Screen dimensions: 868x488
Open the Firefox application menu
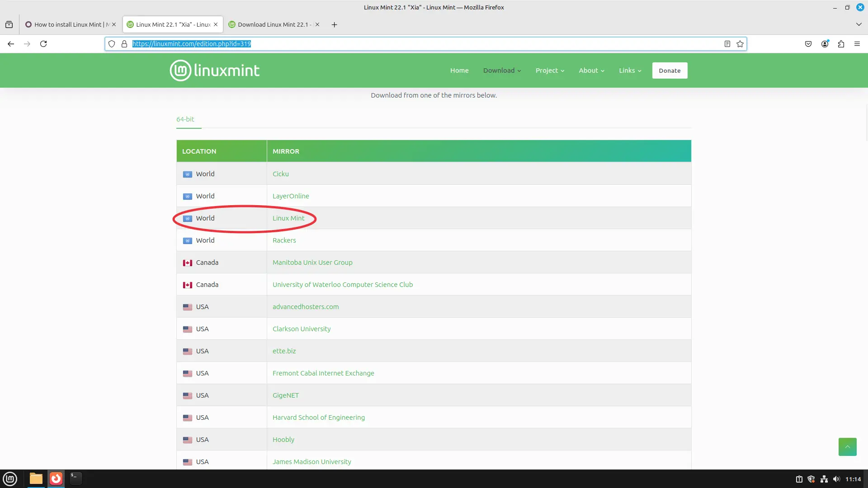[857, 44]
